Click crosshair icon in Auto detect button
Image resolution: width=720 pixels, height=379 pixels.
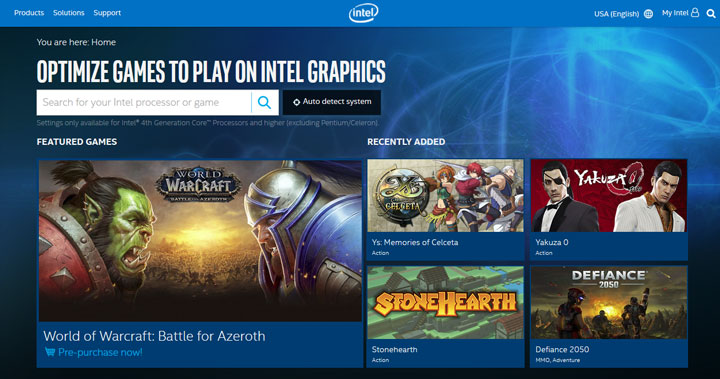click(297, 102)
